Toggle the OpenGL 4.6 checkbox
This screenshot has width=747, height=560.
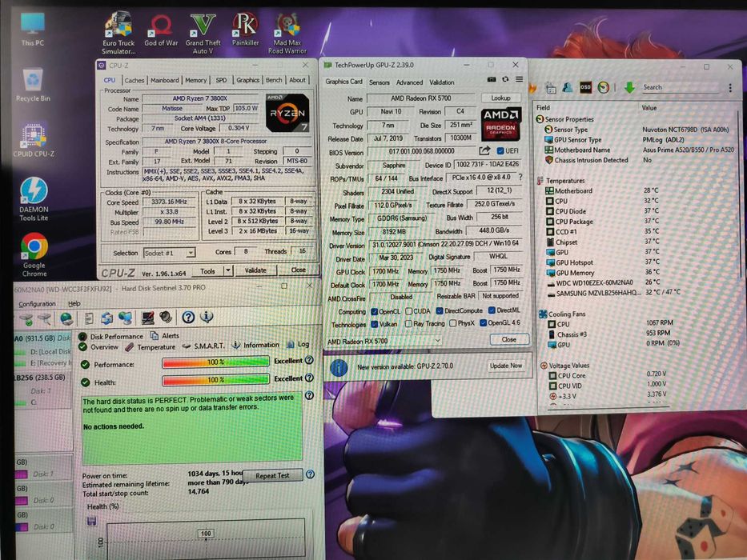pyautogui.click(x=483, y=322)
